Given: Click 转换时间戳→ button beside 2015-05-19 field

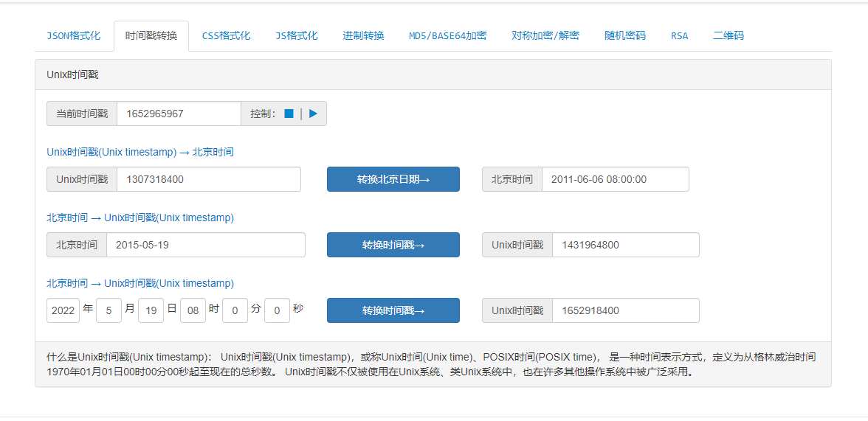Looking at the screenshot, I should coord(393,245).
